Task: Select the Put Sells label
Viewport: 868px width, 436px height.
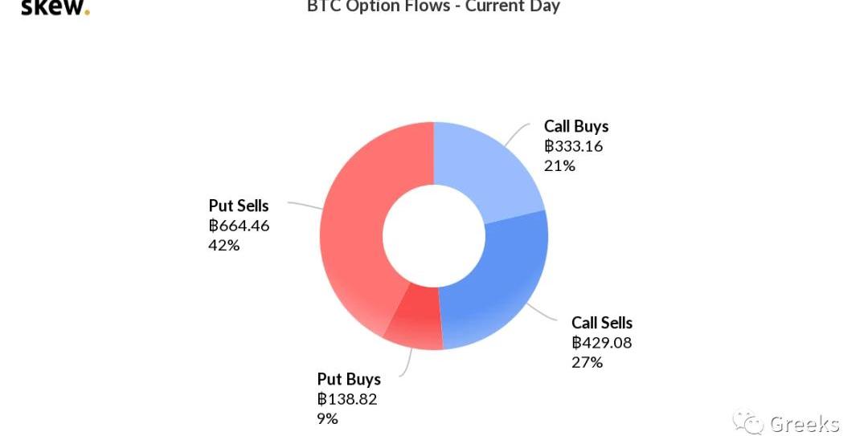Action: point(239,206)
